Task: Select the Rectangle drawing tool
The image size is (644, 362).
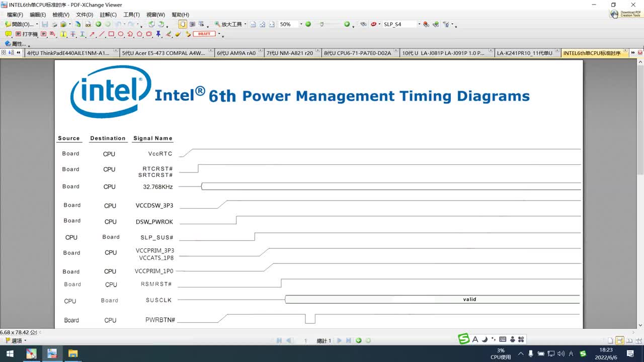Action: click(x=111, y=34)
